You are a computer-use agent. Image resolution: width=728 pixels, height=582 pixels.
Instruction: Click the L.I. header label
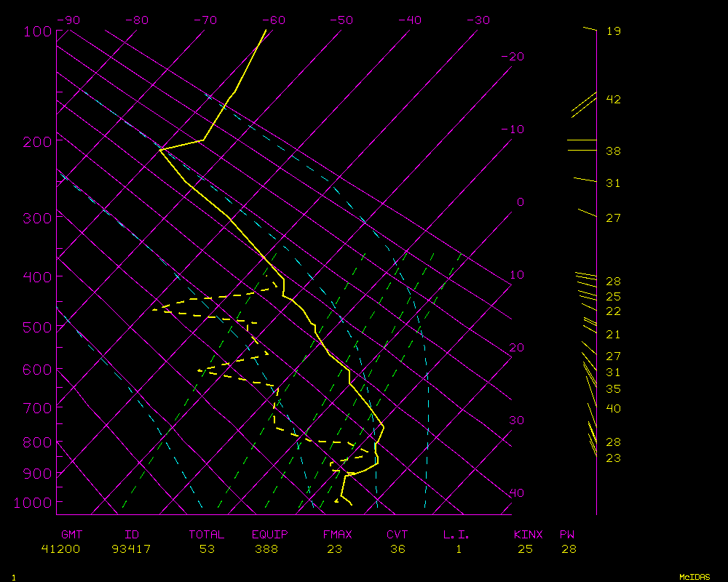point(456,535)
